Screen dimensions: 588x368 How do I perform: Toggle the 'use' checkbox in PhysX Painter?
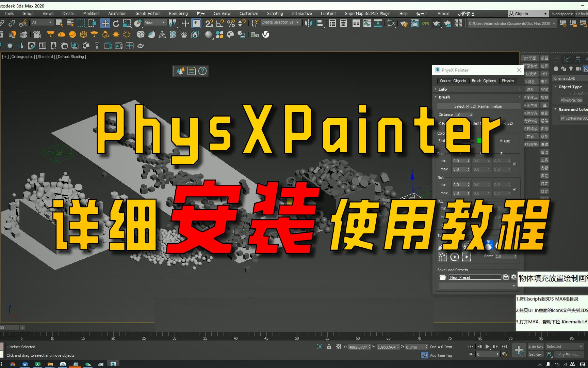pyautogui.click(x=502, y=141)
